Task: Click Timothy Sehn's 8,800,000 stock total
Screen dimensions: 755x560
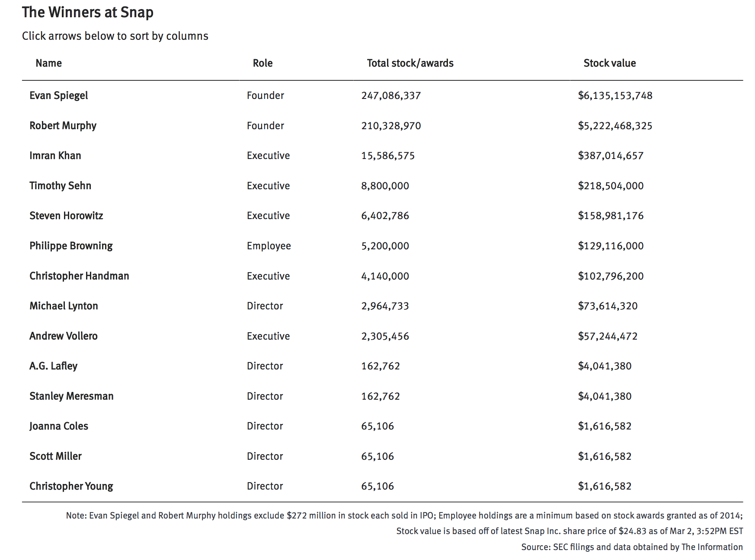Action: 385,186
